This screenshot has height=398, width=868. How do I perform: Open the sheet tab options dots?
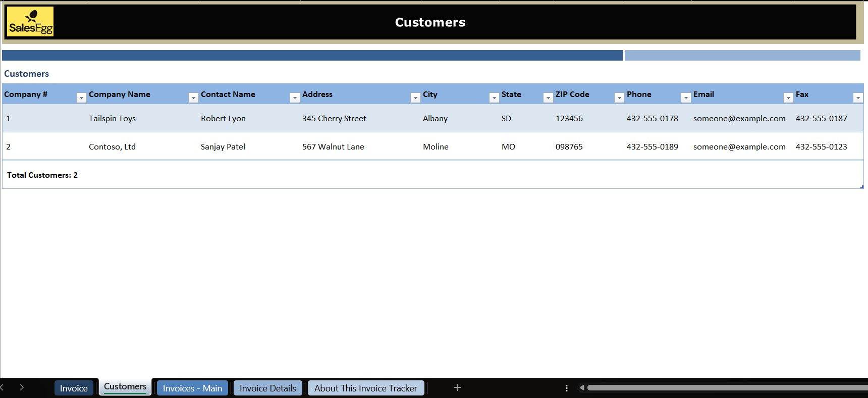[566, 388]
